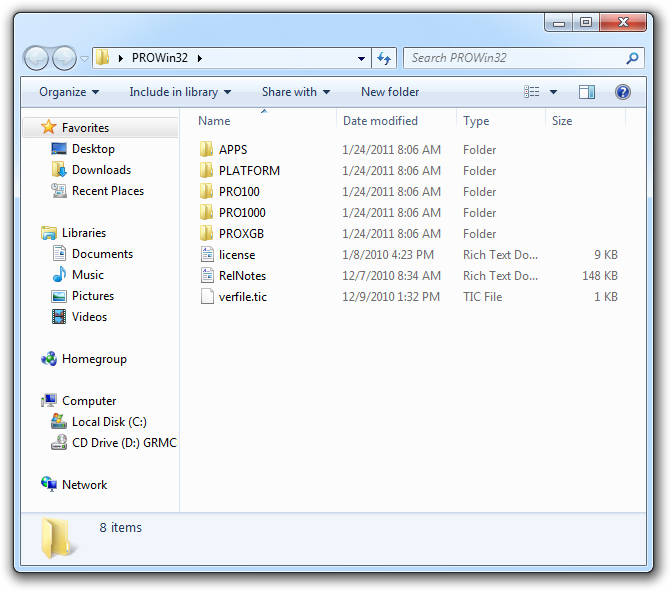This screenshot has width=672, height=592.
Task: Click the Forward navigation arrow button
Action: [x=64, y=58]
